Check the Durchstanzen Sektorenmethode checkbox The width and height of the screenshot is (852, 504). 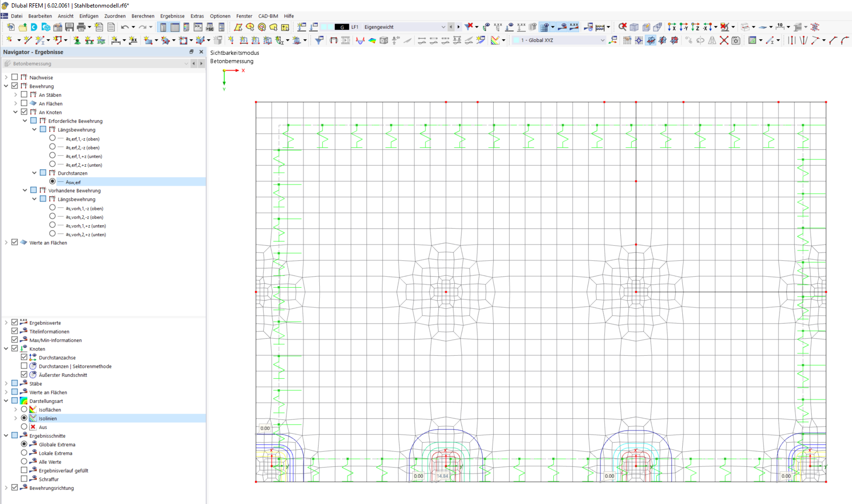[x=24, y=366]
